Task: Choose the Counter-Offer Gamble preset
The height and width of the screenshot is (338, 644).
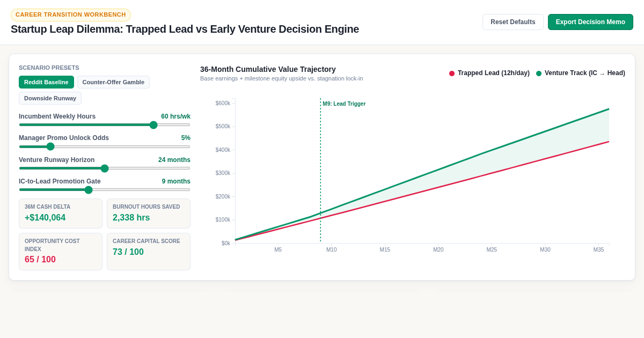Action: (x=113, y=82)
